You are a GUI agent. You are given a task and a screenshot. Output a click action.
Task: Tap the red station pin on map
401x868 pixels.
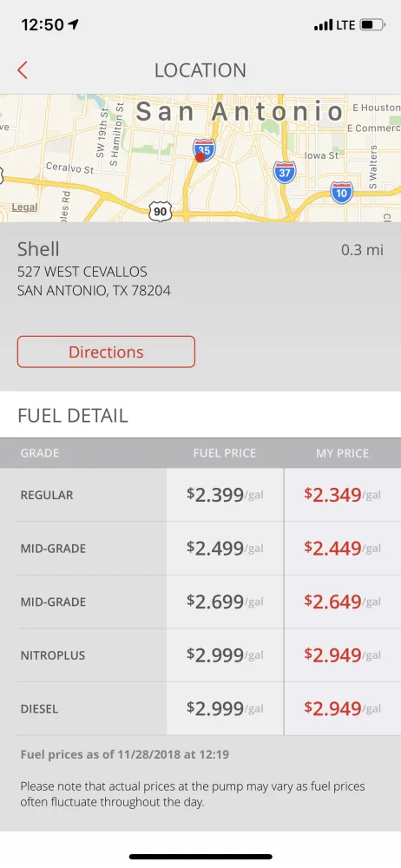(200, 158)
